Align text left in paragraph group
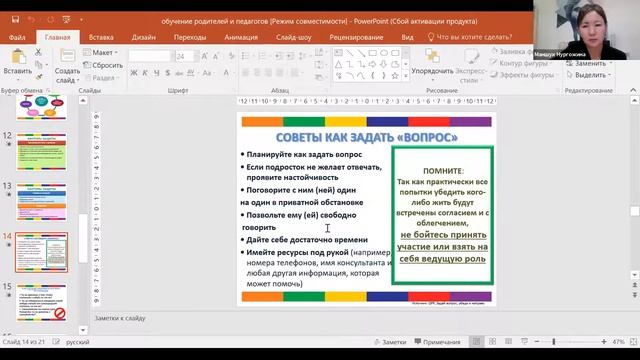 point(245,73)
